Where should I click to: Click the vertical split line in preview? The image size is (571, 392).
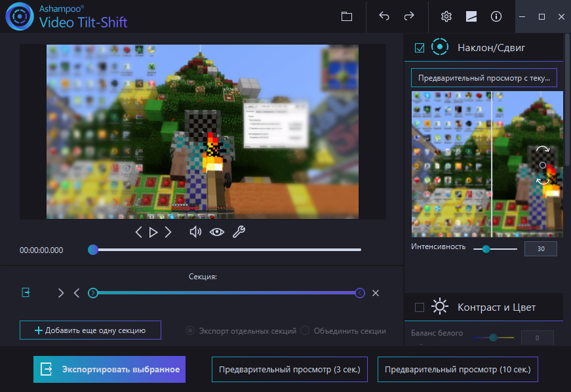492,164
